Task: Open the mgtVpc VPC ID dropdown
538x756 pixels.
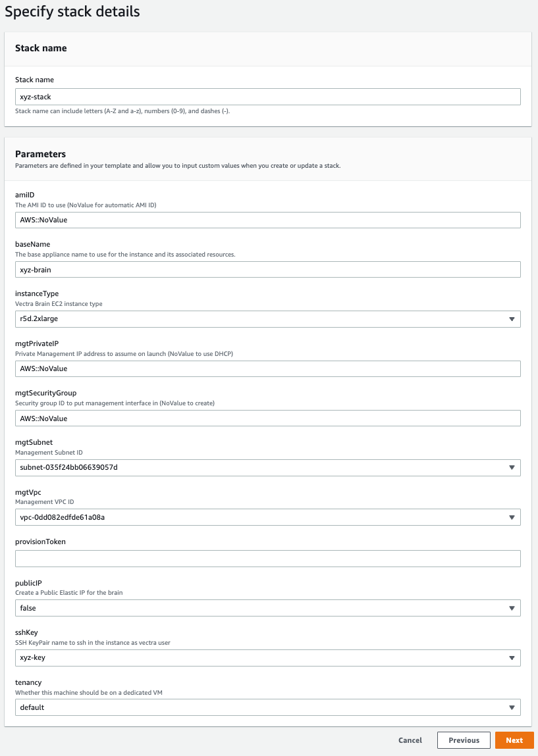Action: [x=267, y=517]
